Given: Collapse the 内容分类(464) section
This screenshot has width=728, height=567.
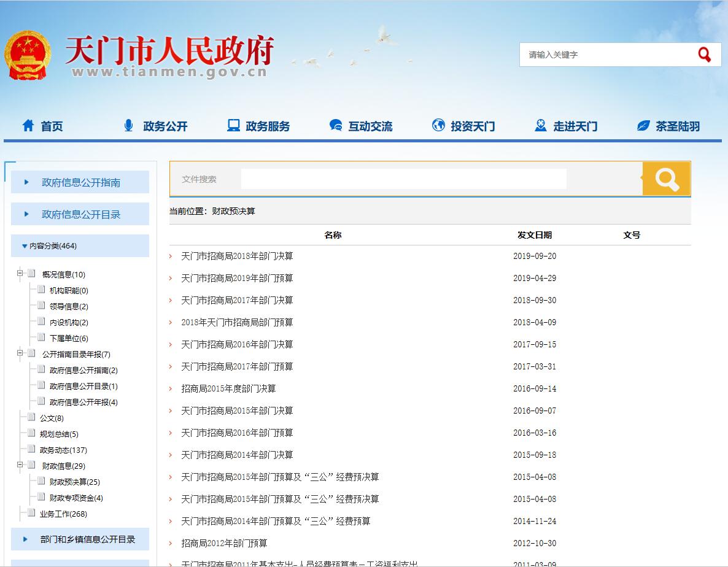Looking at the screenshot, I should pos(25,246).
